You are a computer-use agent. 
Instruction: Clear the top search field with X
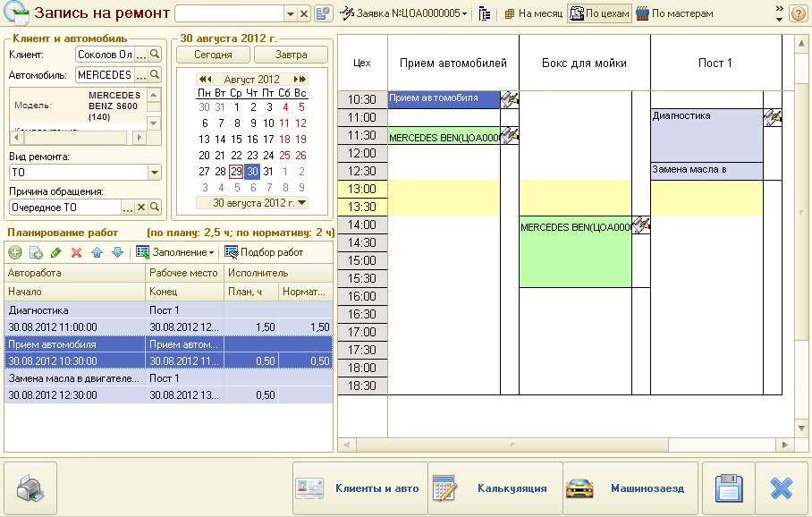[x=304, y=13]
